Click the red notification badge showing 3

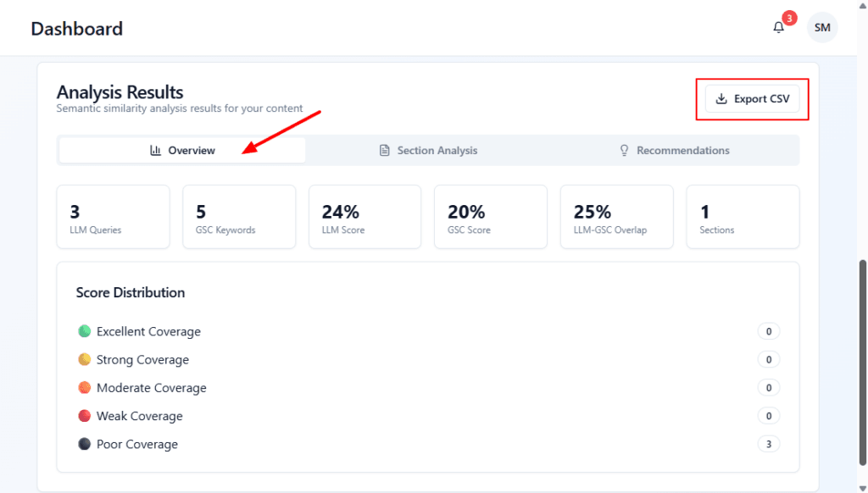(789, 18)
